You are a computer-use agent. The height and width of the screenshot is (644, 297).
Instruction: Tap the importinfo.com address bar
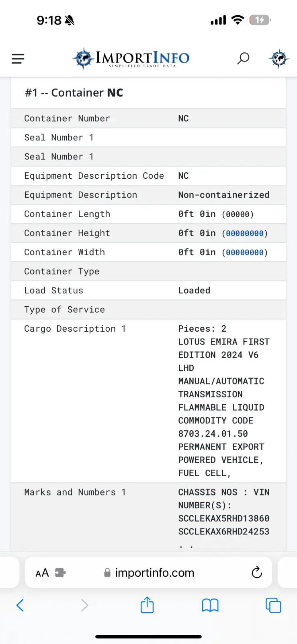pos(154,573)
